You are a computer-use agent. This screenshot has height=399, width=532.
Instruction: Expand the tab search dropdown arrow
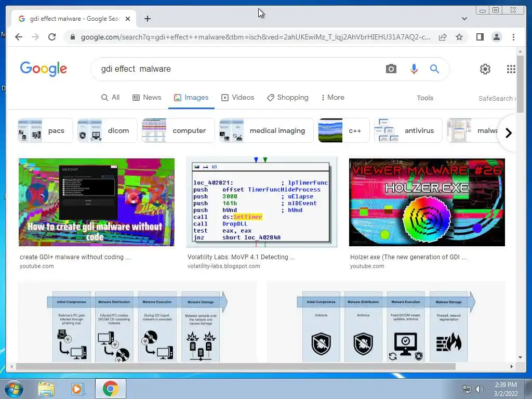pyautogui.click(x=464, y=19)
